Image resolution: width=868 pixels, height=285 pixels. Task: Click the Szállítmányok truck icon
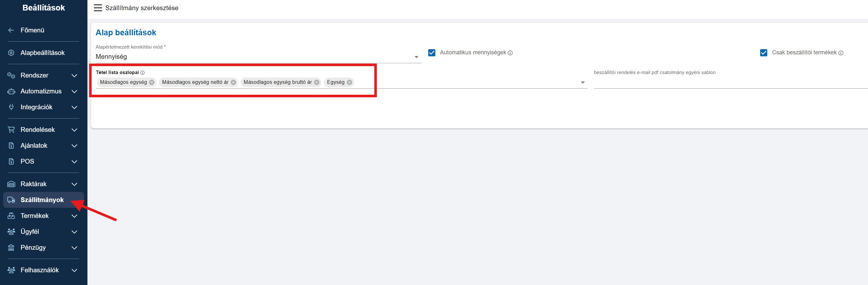pyautogui.click(x=11, y=200)
